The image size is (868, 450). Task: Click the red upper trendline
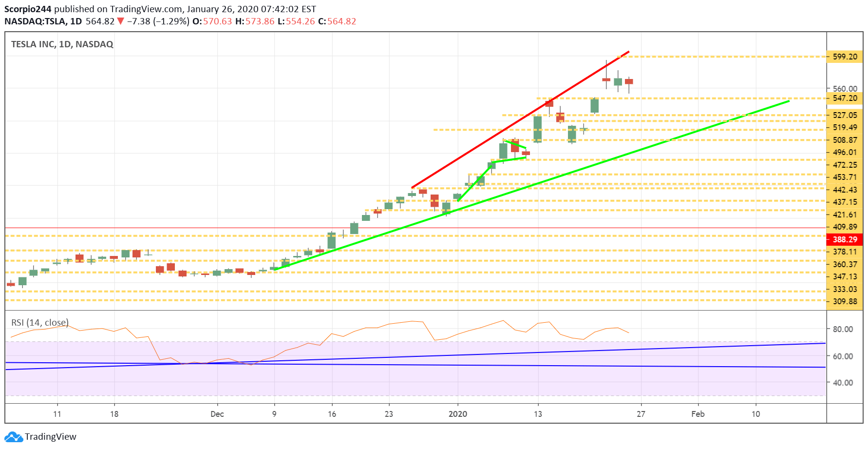pyautogui.click(x=520, y=119)
